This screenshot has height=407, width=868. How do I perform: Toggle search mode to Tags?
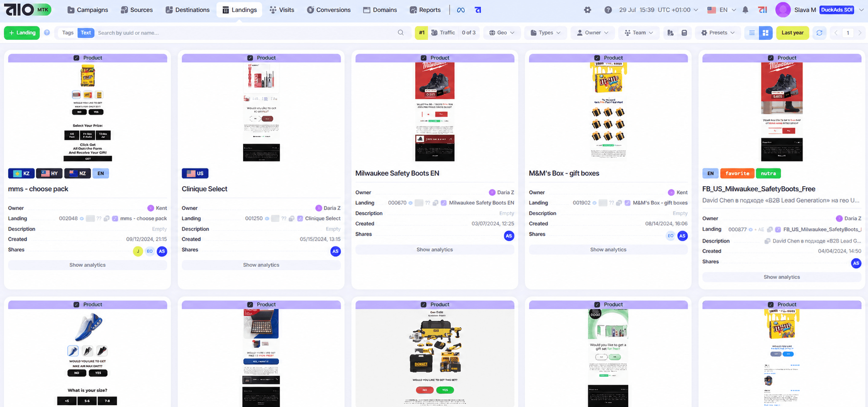coord(68,33)
